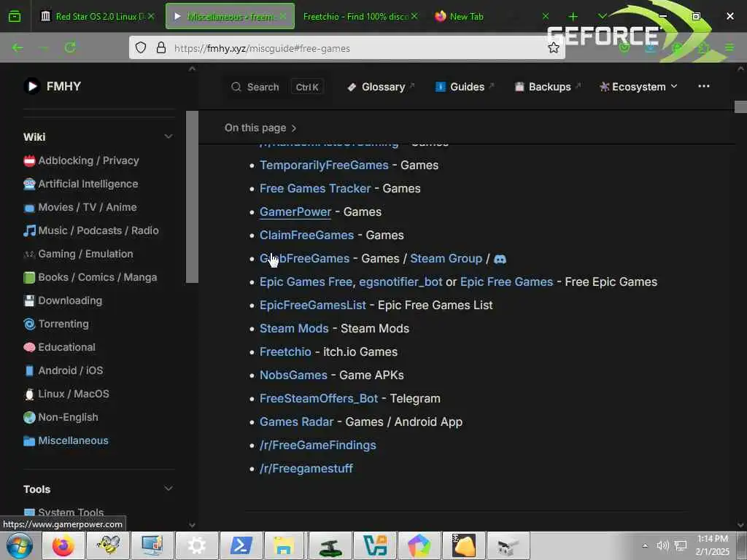This screenshot has height=560, width=747.
Task: Collapse the Wiki sidebar section
Action: 169,136
